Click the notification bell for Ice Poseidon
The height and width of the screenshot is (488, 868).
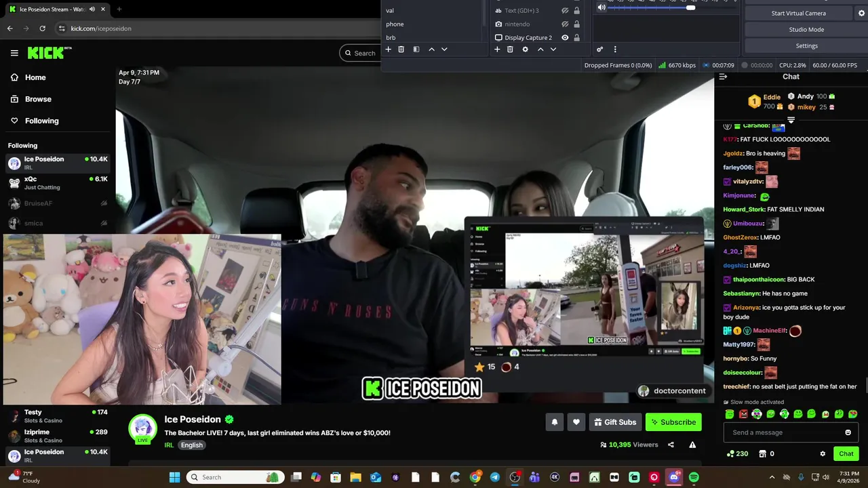coord(554,422)
